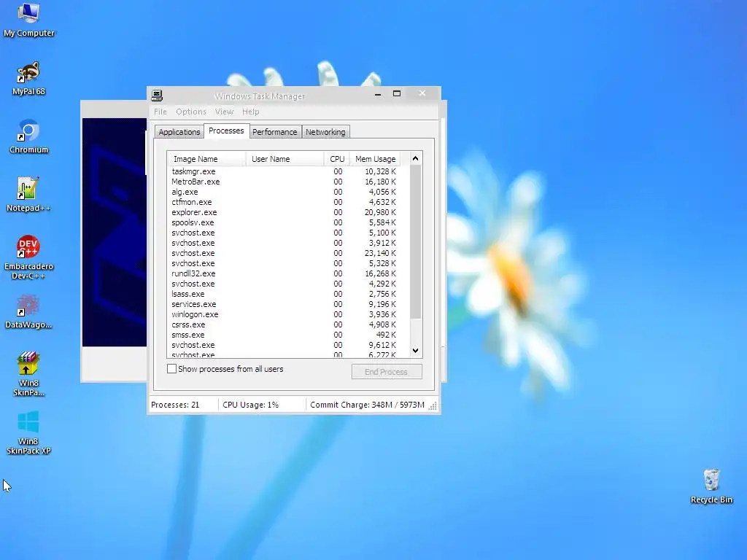Viewport: 747px width, 560px height.
Task: Select the Win8 SkinPa... archive icon
Action: [x=28, y=374]
